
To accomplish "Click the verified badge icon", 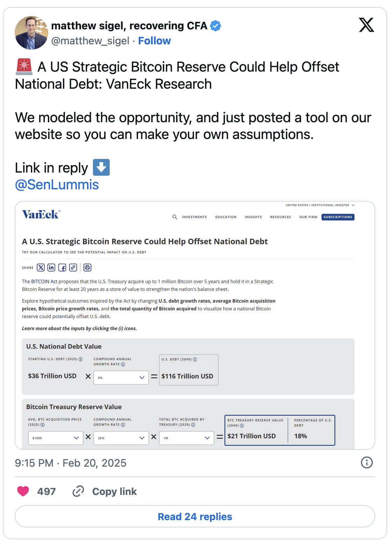I will pyautogui.click(x=216, y=26).
